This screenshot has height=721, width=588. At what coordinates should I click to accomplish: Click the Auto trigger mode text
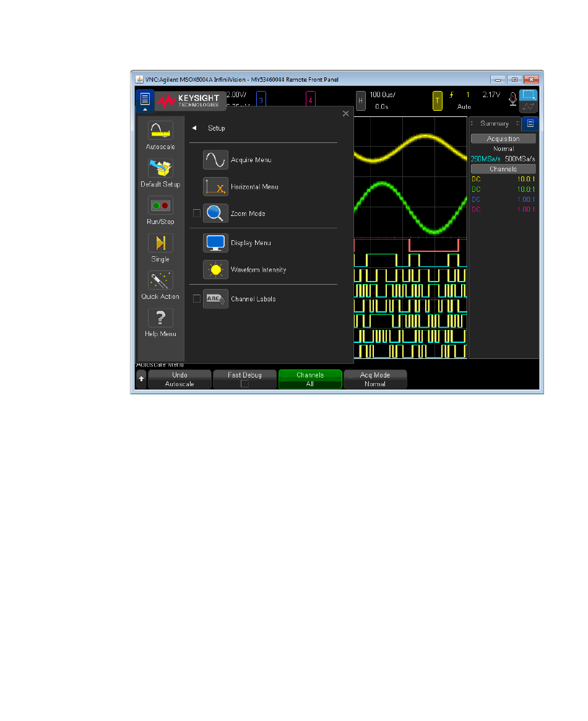(464, 106)
